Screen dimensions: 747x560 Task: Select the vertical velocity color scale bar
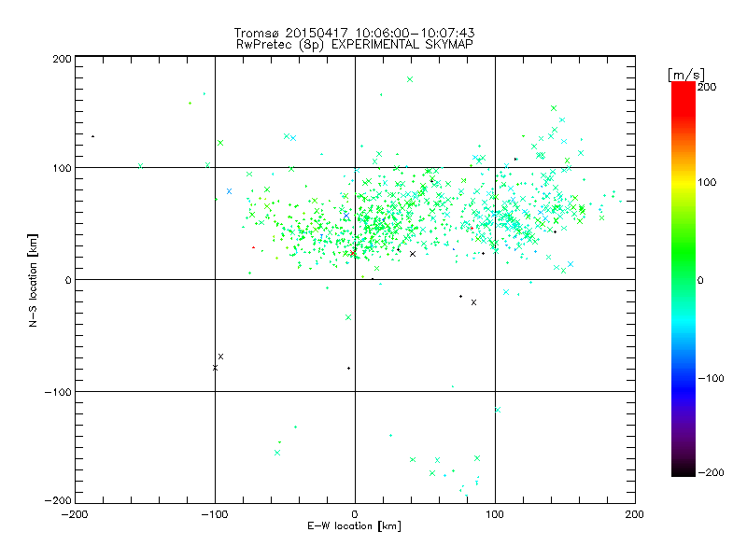pyautogui.click(x=684, y=279)
